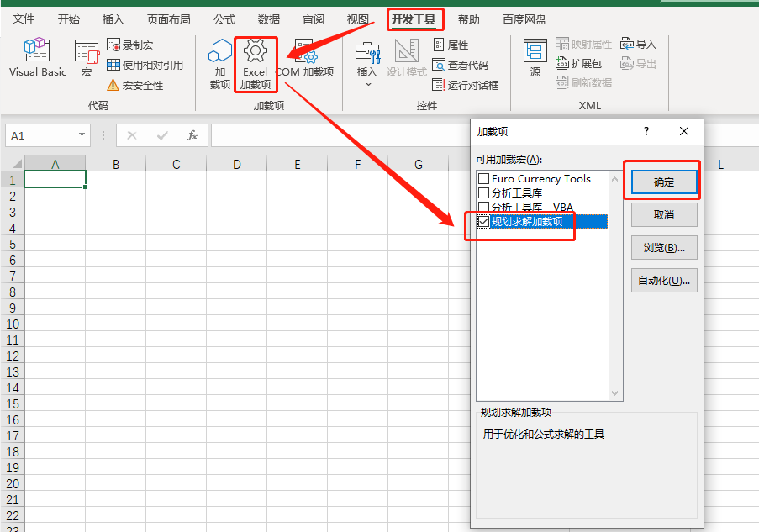The height and width of the screenshot is (532, 759).
Task: Click the formula bar input field
Action: pyautogui.click(x=336, y=135)
